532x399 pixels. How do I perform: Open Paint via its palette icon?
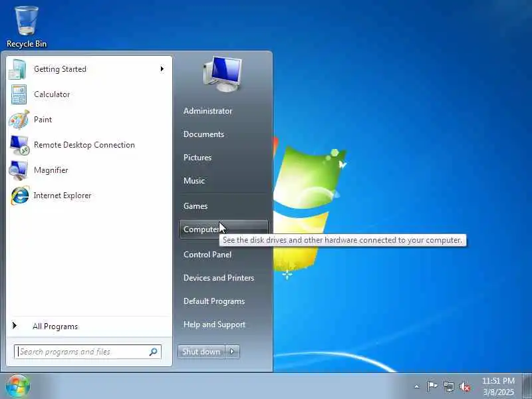(x=19, y=120)
